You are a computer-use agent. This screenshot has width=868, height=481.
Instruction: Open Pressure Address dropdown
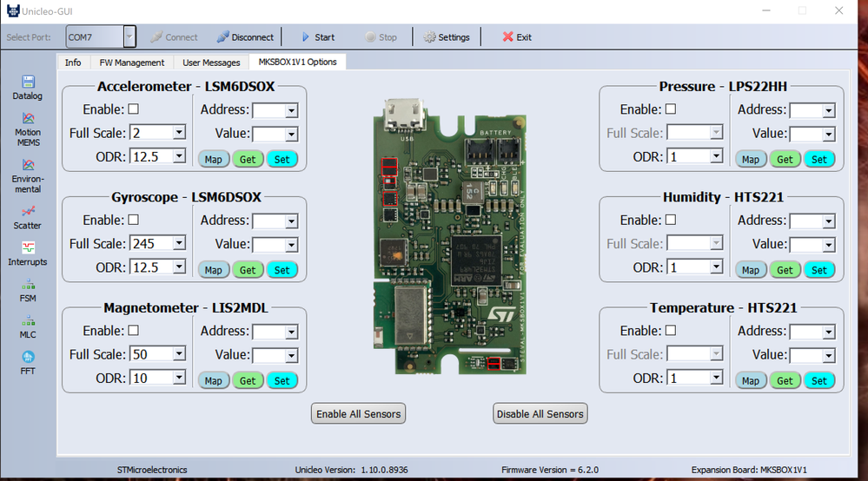(x=829, y=110)
